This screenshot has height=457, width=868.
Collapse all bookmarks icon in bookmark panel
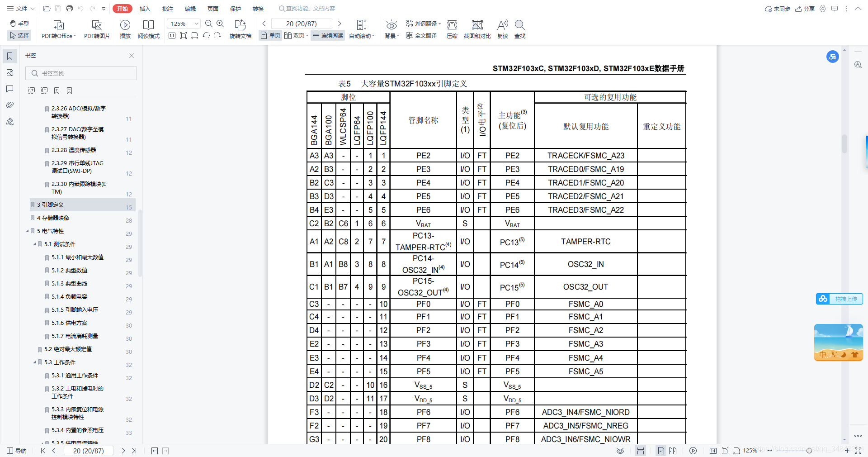pyautogui.click(x=44, y=90)
